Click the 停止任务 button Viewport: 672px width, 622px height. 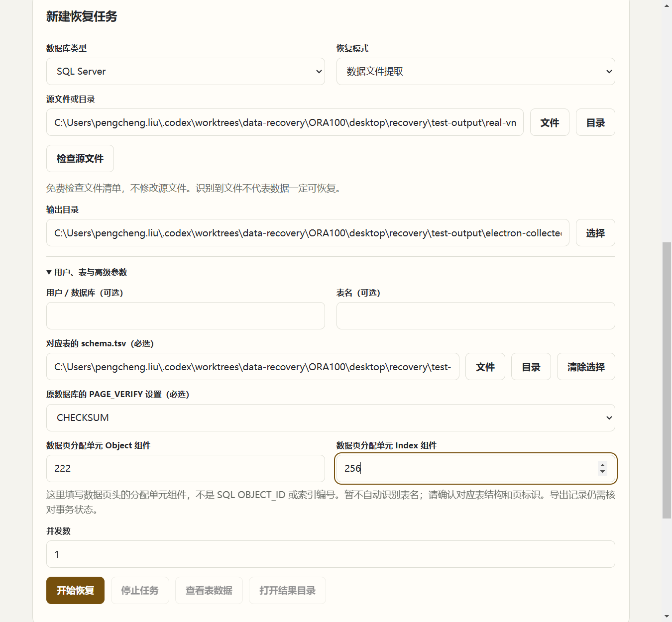click(x=140, y=590)
